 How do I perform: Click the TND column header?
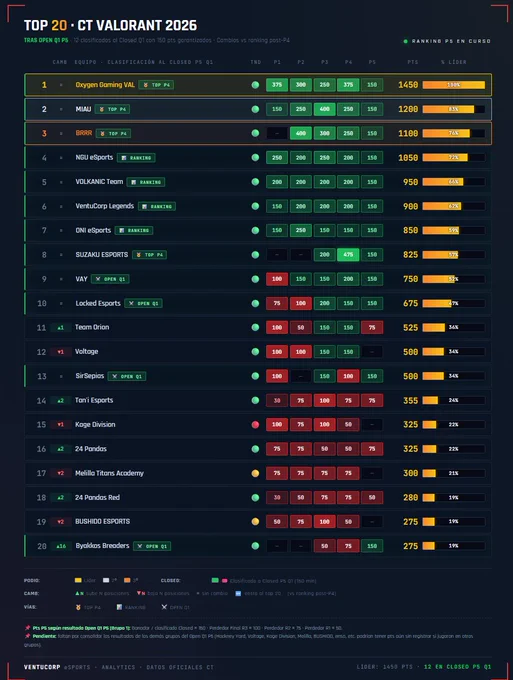point(256,62)
